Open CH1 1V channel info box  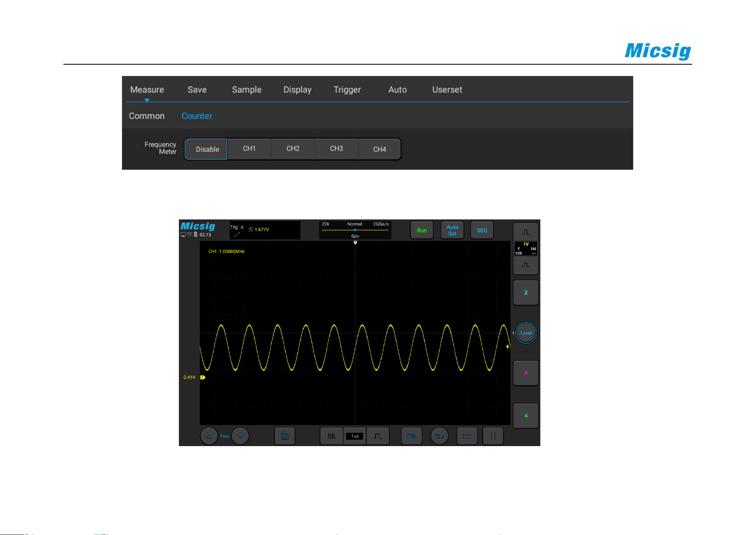pyautogui.click(x=526, y=249)
